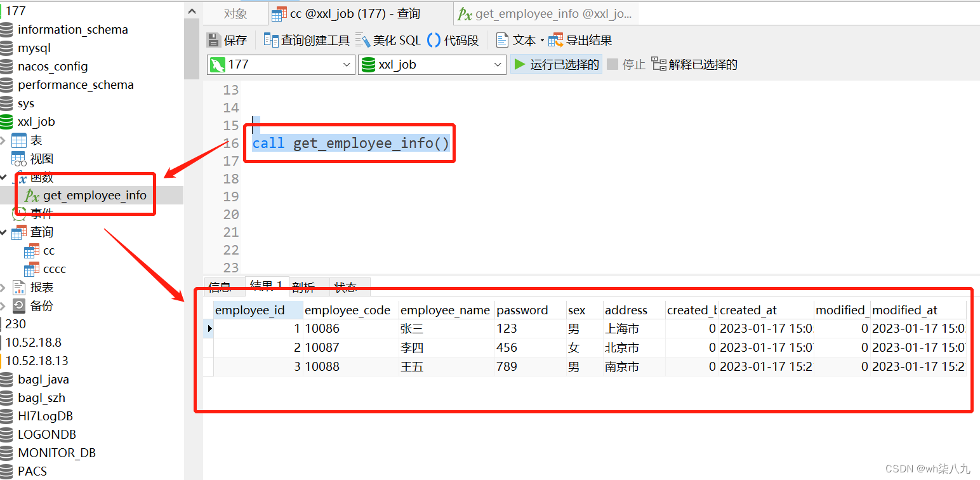
Task: Select the row indicator for 张三
Action: point(209,329)
